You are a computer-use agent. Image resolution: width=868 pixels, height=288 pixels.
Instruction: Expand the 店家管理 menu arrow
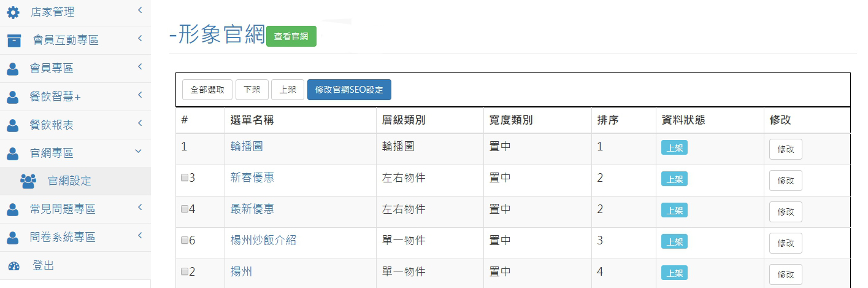click(140, 10)
